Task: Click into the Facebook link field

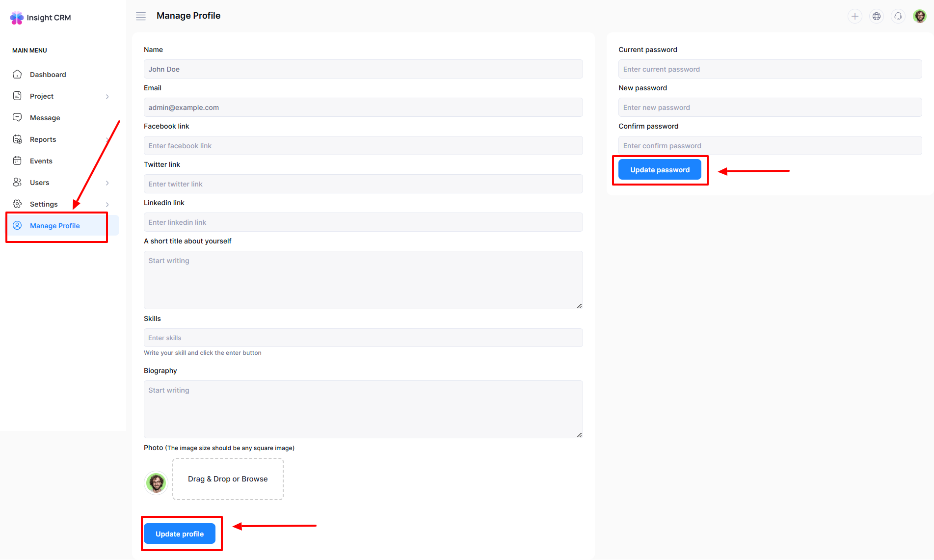Action: (x=363, y=146)
